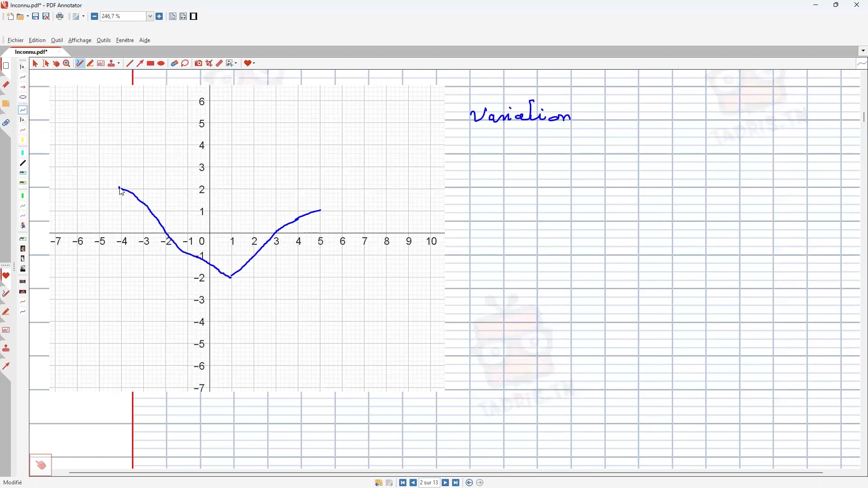Pick the Text box tool
The width and height of the screenshot is (868, 488).
tap(101, 63)
